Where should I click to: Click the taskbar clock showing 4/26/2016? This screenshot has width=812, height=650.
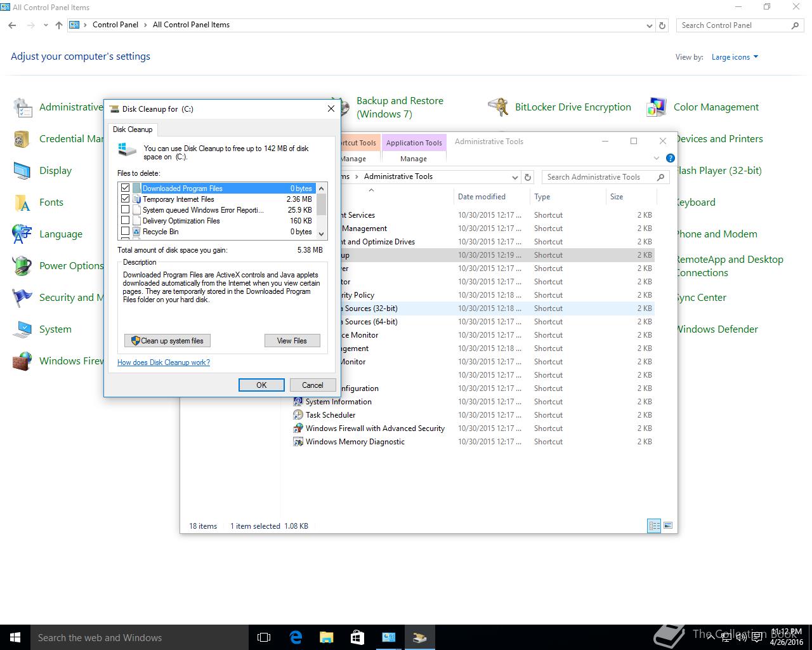(787, 637)
